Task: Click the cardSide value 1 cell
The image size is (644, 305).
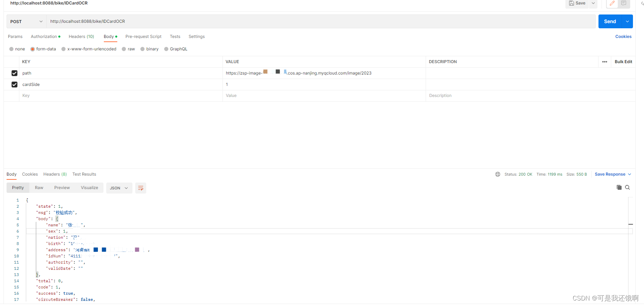Action: tap(324, 85)
